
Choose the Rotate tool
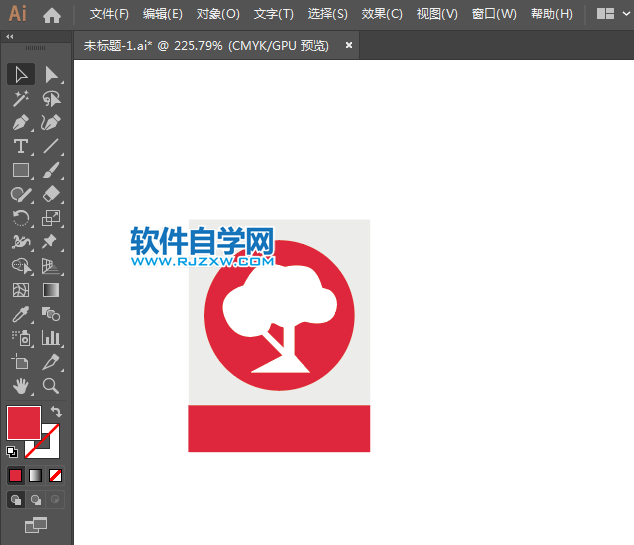click(x=21, y=218)
